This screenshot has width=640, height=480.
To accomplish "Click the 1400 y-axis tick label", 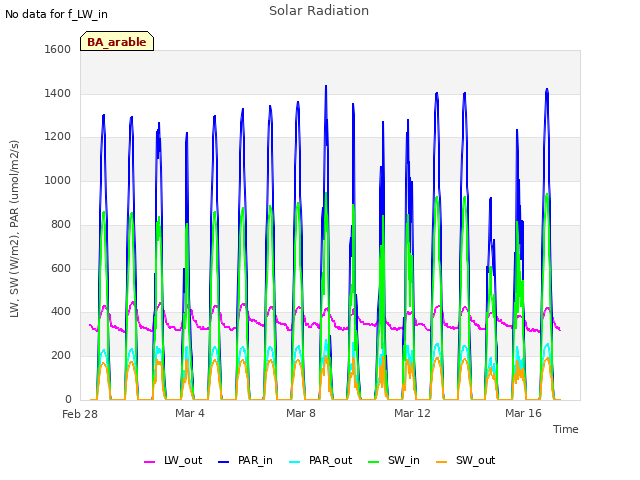I will pos(58,93).
